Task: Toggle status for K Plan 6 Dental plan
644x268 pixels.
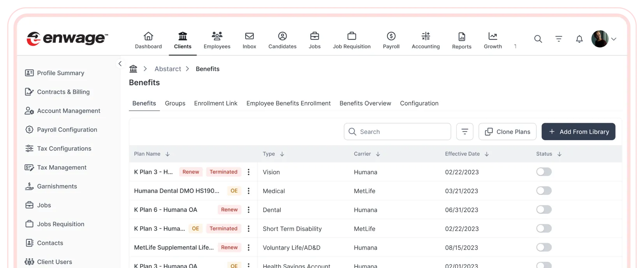Action: coord(544,210)
